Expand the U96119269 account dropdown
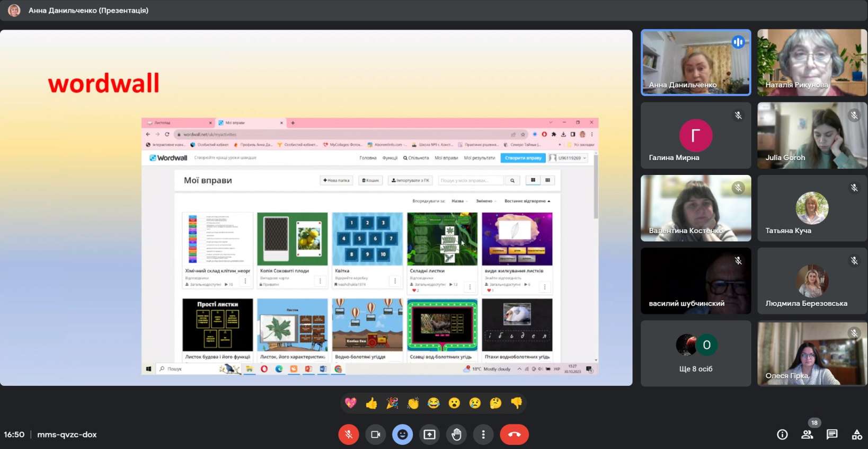 tap(568, 157)
